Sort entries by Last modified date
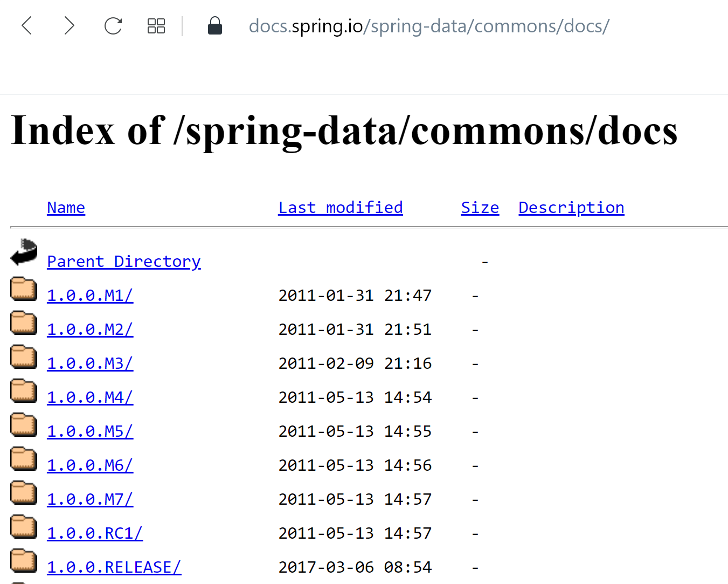 (340, 207)
